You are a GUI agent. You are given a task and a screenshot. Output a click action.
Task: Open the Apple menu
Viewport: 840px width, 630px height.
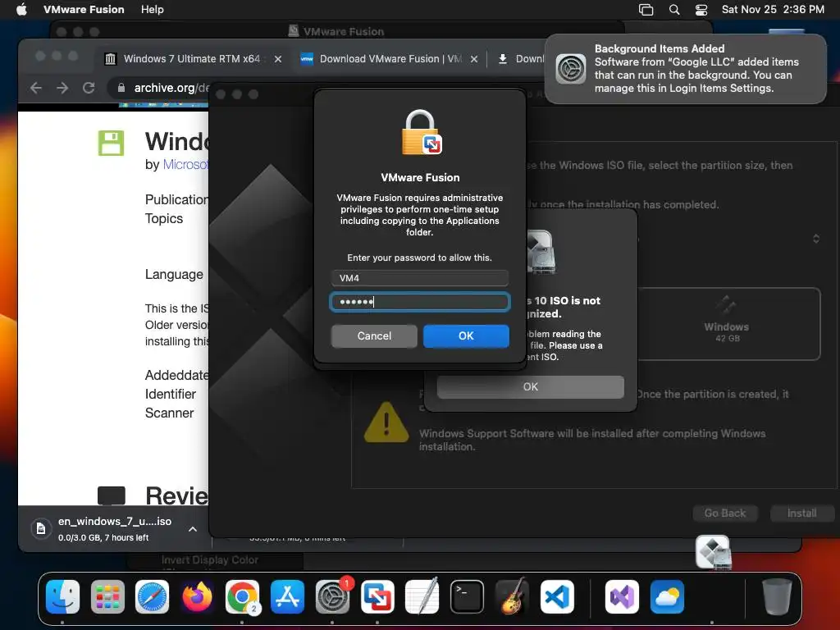click(21, 10)
